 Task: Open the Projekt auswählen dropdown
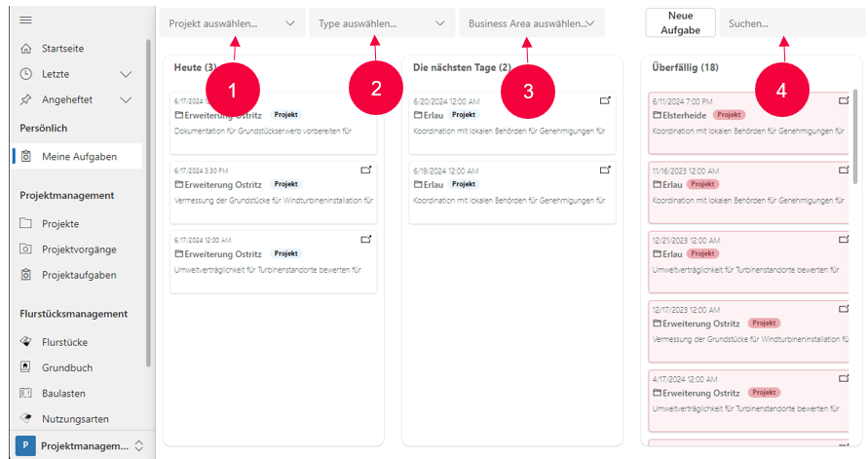tap(231, 23)
